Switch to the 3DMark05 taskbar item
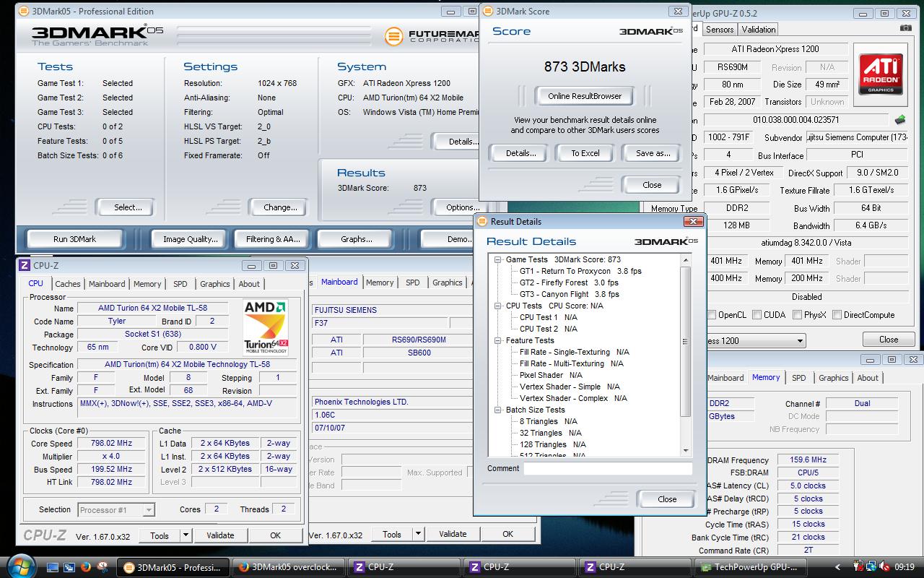Screen dimensions: 924x578 pos(173,567)
